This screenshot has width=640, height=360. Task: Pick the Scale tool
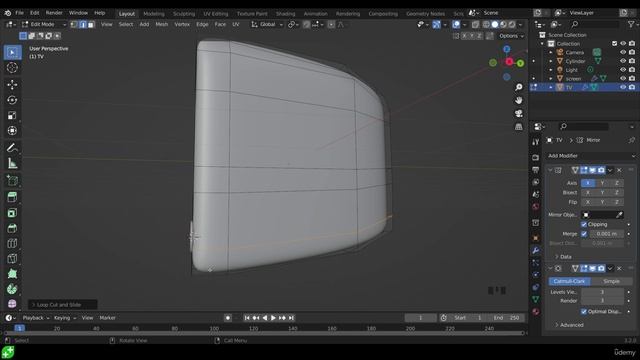coord(12,116)
